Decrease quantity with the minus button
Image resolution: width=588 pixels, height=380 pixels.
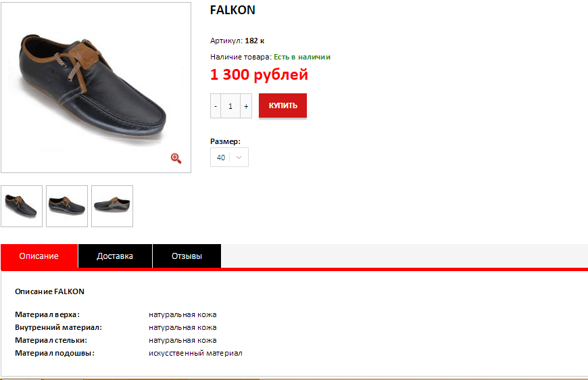click(215, 106)
